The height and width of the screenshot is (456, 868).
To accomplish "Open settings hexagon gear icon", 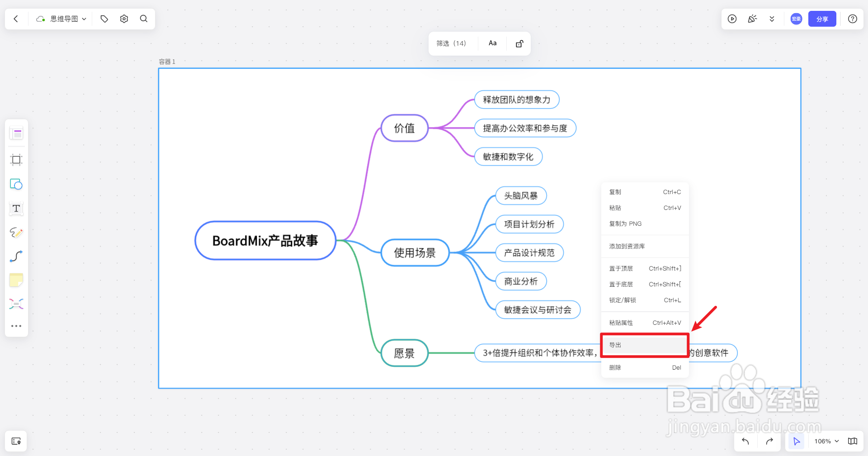I will 124,19.
